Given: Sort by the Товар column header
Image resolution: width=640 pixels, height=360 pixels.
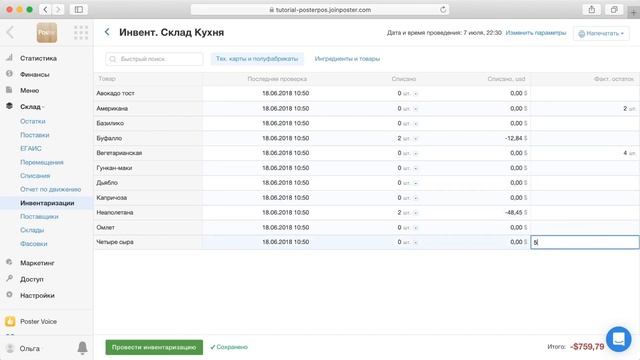Looking at the screenshot, I should pos(107,79).
